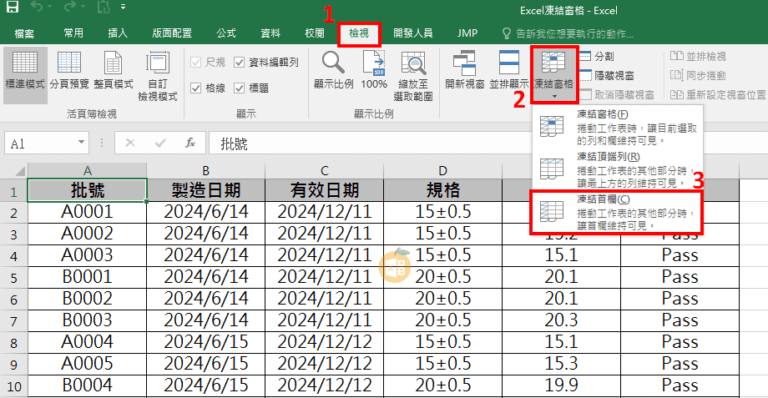Viewport: 768px width, 398px height.
Task: Toggle the 資料編輯列 checkbox
Action: point(240,62)
